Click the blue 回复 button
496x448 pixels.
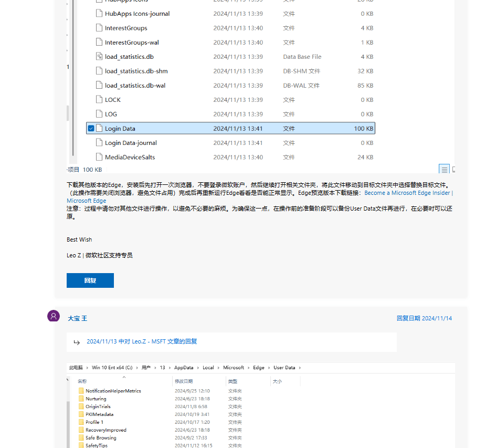90,280
